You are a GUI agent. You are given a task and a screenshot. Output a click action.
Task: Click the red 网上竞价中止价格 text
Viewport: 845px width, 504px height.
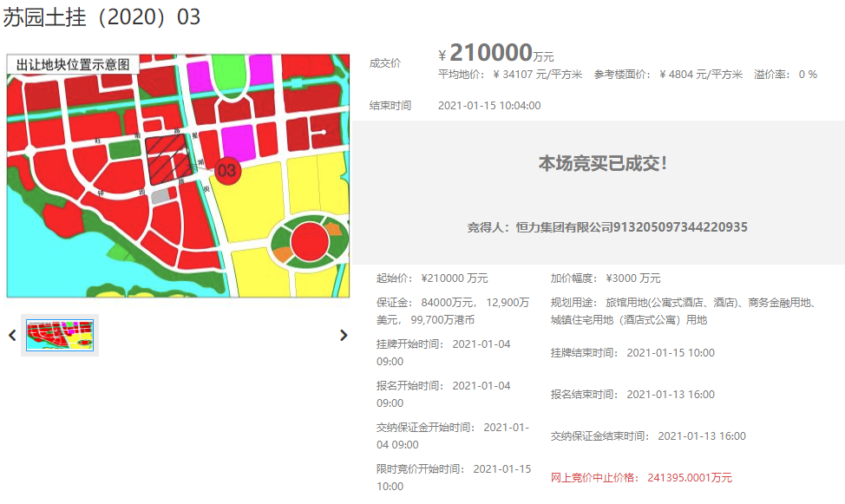pyautogui.click(x=641, y=478)
